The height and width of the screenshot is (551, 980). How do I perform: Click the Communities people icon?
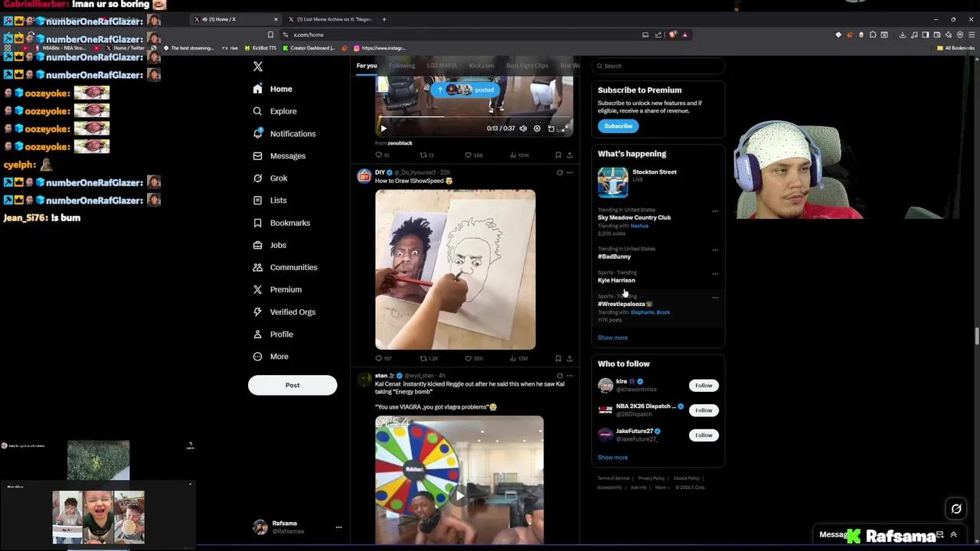(257, 267)
